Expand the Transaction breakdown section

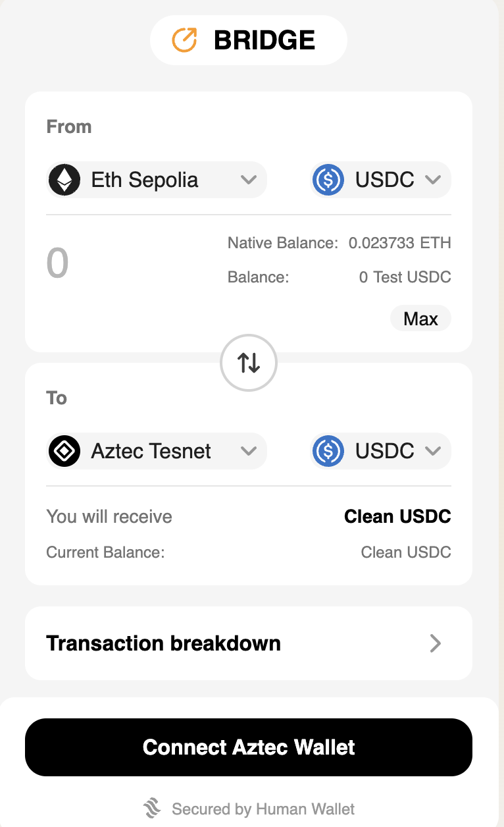coord(163,643)
